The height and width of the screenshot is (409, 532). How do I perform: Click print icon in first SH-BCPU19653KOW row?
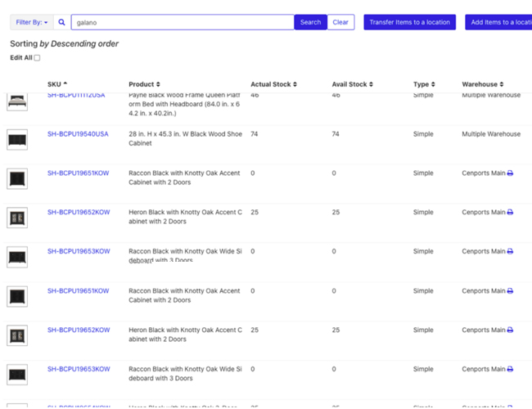tap(510, 251)
